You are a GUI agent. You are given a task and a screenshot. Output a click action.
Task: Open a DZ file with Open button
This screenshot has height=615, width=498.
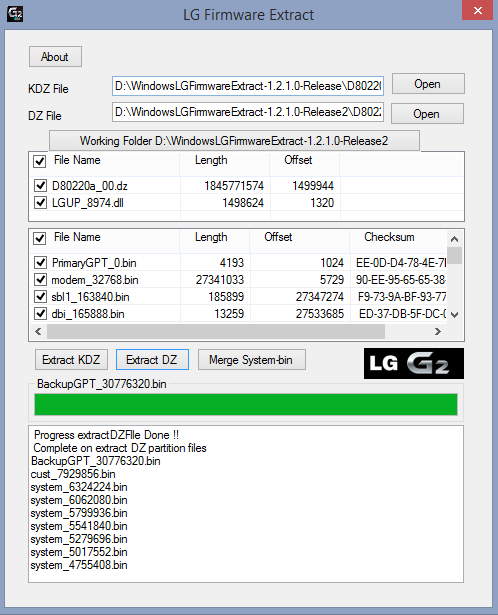(x=427, y=114)
